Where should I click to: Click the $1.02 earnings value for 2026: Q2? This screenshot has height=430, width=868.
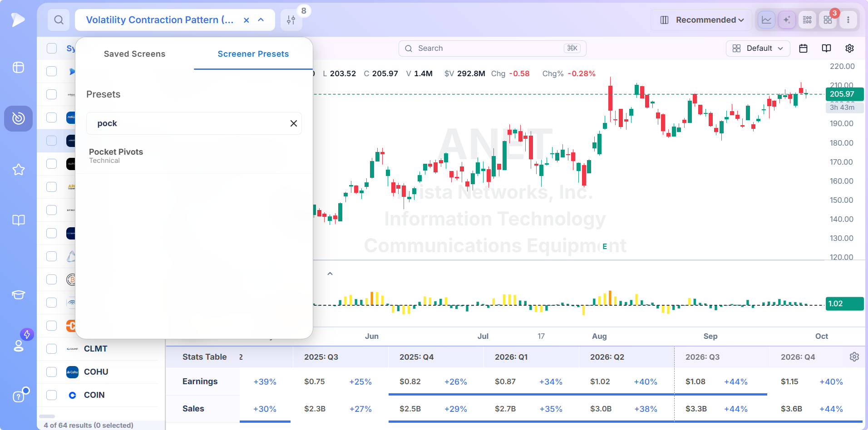click(600, 381)
